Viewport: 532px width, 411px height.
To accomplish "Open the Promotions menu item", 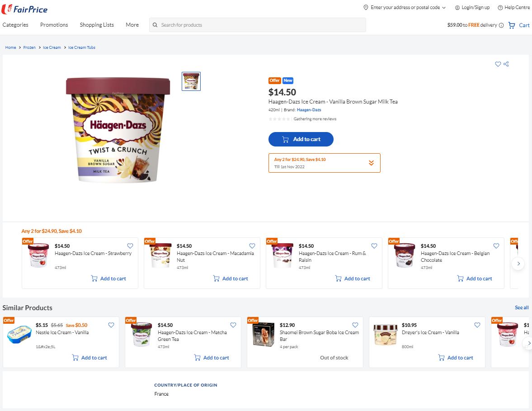I will (x=54, y=25).
